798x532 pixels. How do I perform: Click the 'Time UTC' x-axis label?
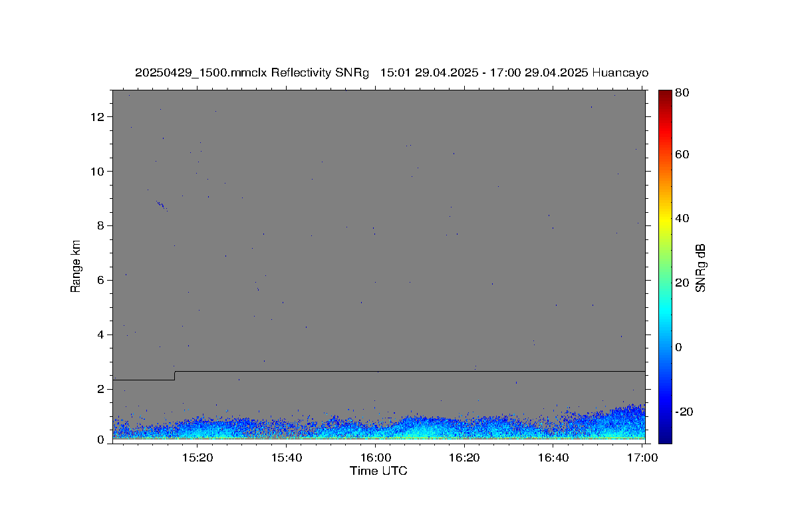click(378, 471)
